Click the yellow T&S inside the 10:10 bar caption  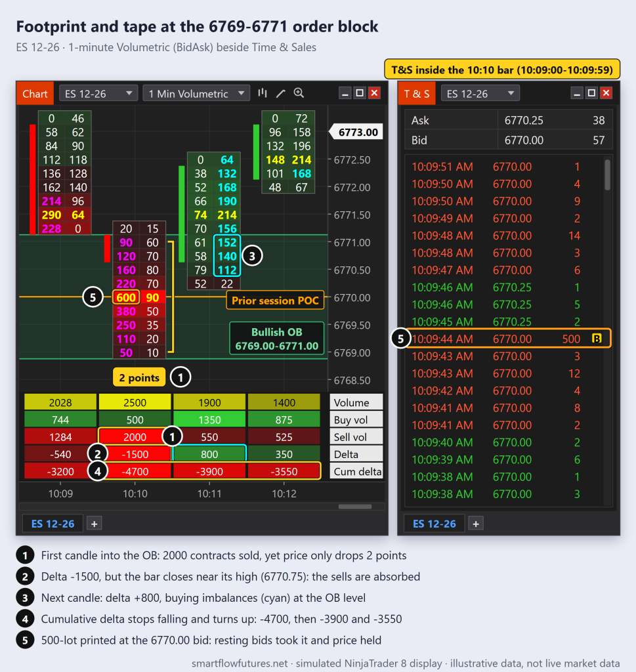point(502,70)
